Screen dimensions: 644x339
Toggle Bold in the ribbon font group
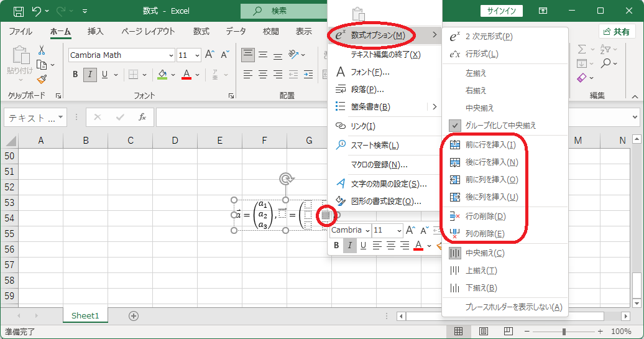75,75
